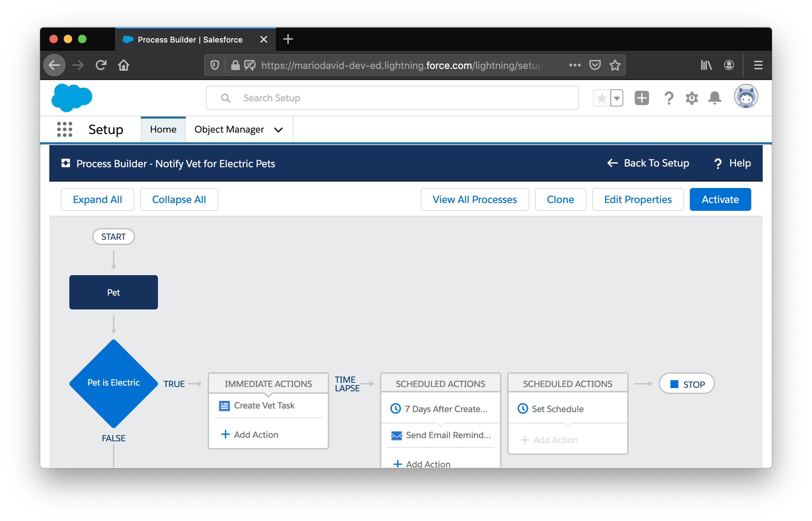The height and width of the screenshot is (521, 812).
Task: Open the Create Vet Task action
Action: (x=264, y=406)
